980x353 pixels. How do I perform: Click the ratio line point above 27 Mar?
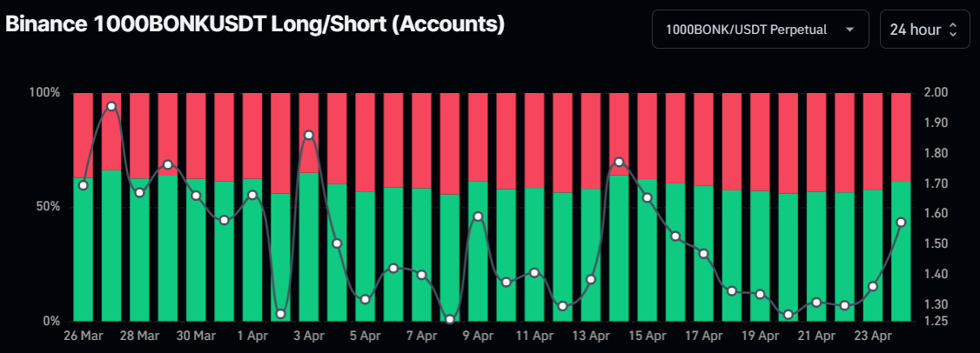111,106
